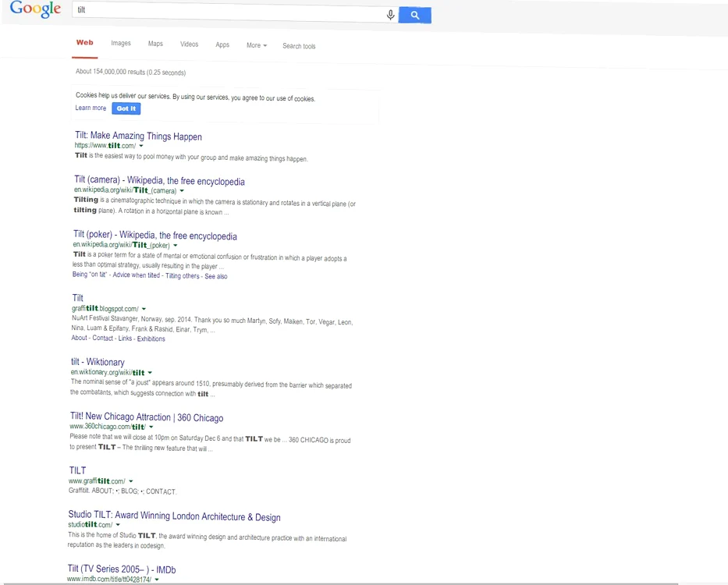Viewport: 728px width, 585px height.
Task: Expand arrow next to www.graffitilt.com URL
Action: 131,481
